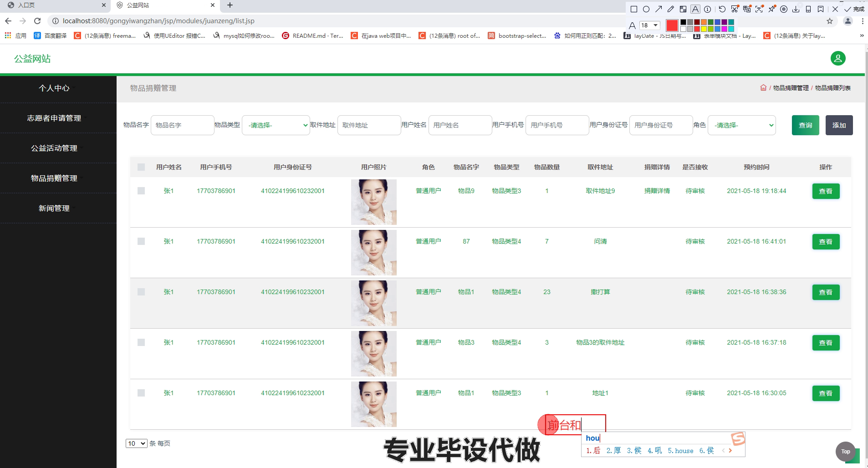Open the 百度翻译 bookmark
The height and width of the screenshot is (468, 868).
click(x=50, y=36)
